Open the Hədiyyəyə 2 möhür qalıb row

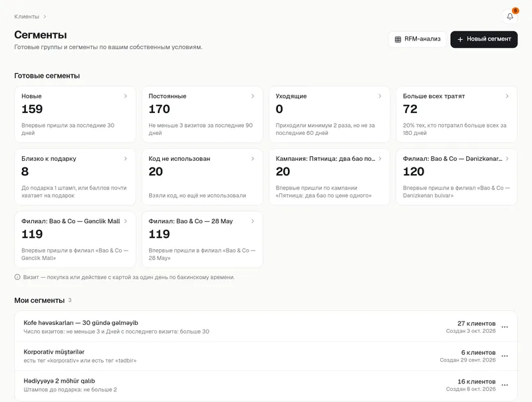pos(266,385)
